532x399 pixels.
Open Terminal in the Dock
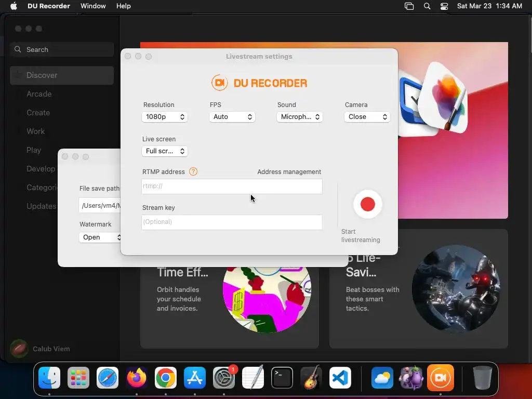tap(282, 378)
